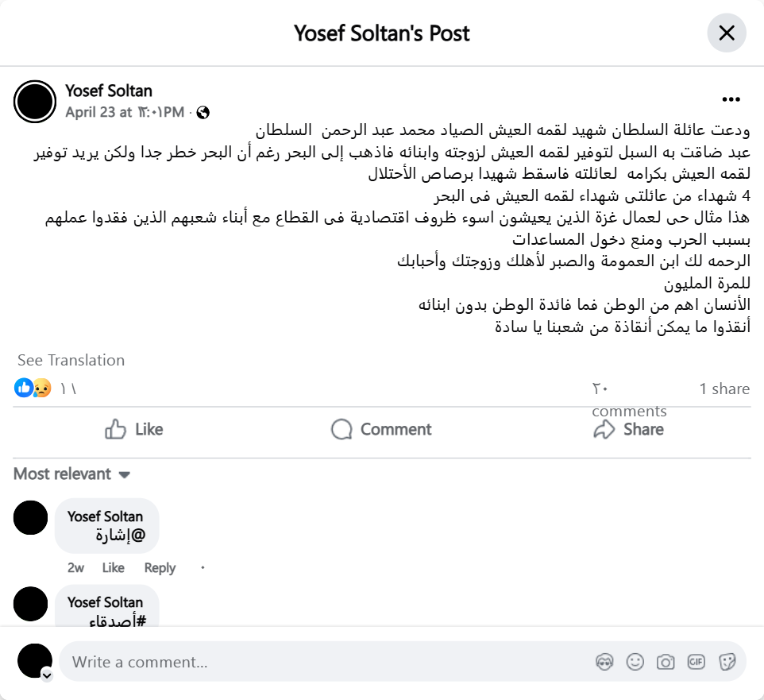Click the avatar sticker icon in comment box
764x700 pixels.
(x=604, y=662)
